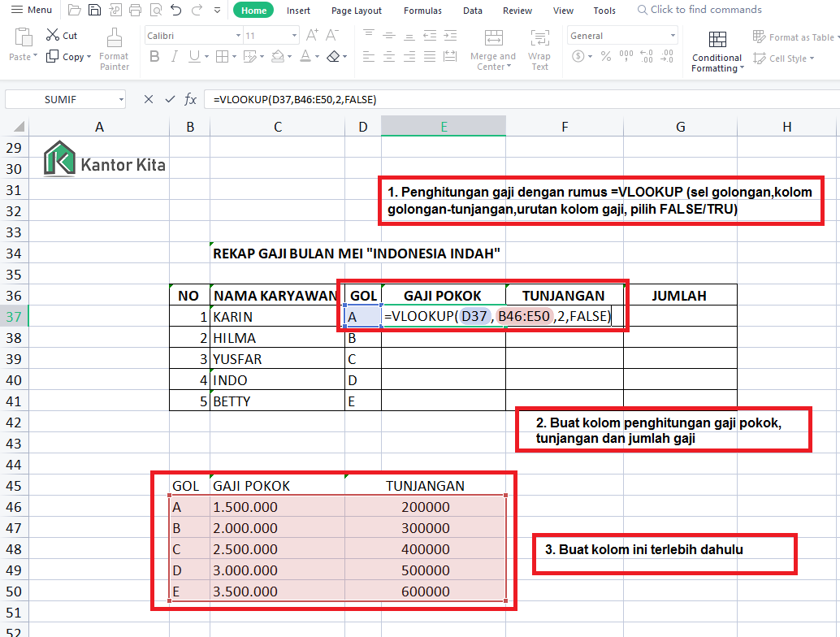The height and width of the screenshot is (637, 840).
Task: Toggle right horizontal alignment
Action: pyautogui.click(x=409, y=56)
